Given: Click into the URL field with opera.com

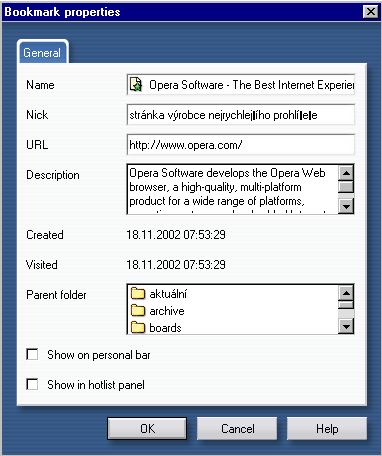Looking at the screenshot, I should 241,144.
